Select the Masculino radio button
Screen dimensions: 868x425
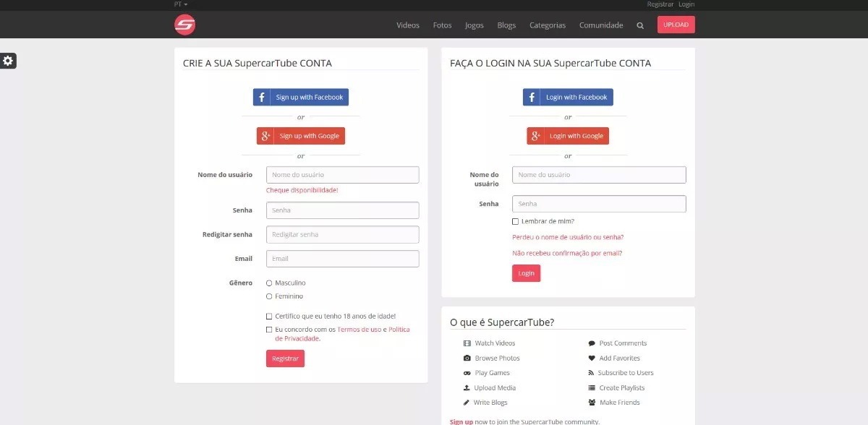269,283
